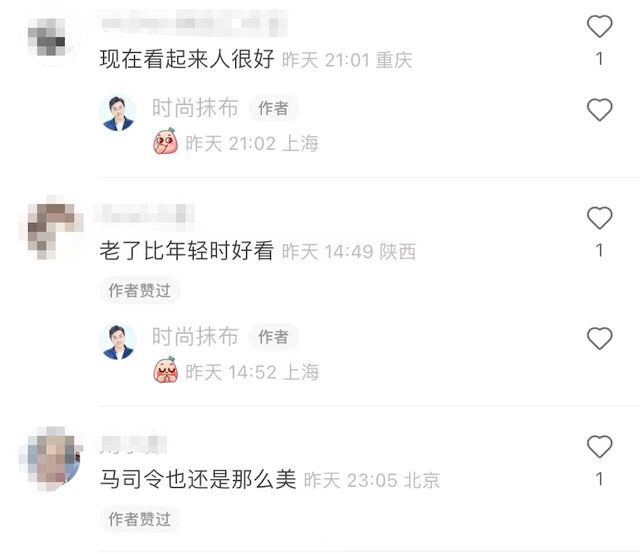Tap the shy peach emoji in the 14:52 reply
The height and width of the screenshot is (554, 640).
click(x=165, y=370)
